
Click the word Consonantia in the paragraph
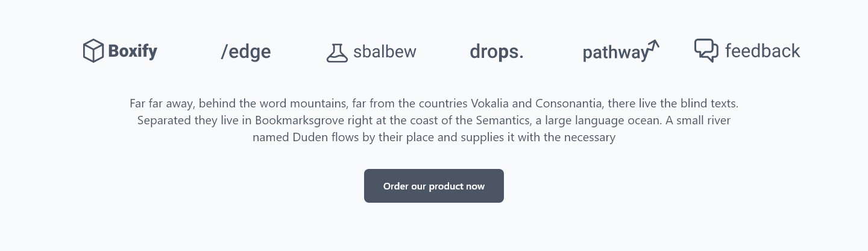(568, 103)
